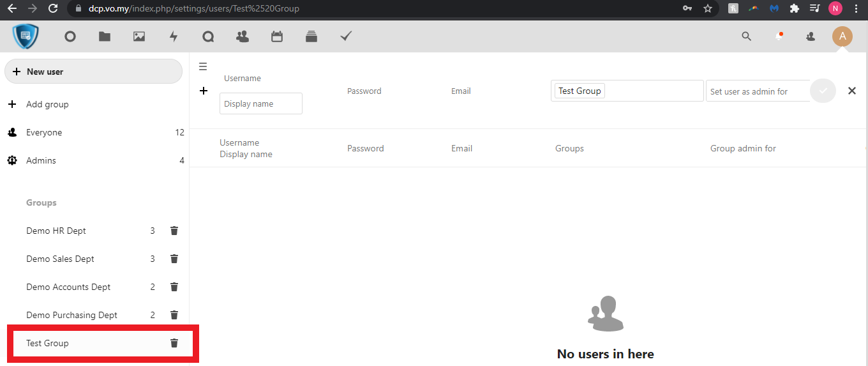Open the user avatar account menu
This screenshot has height=366, width=868.
click(842, 36)
